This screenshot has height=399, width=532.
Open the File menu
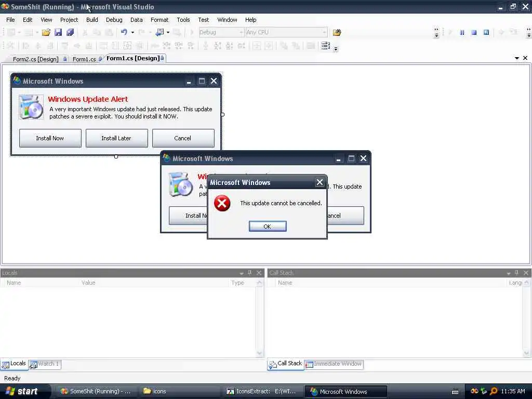coord(10,20)
